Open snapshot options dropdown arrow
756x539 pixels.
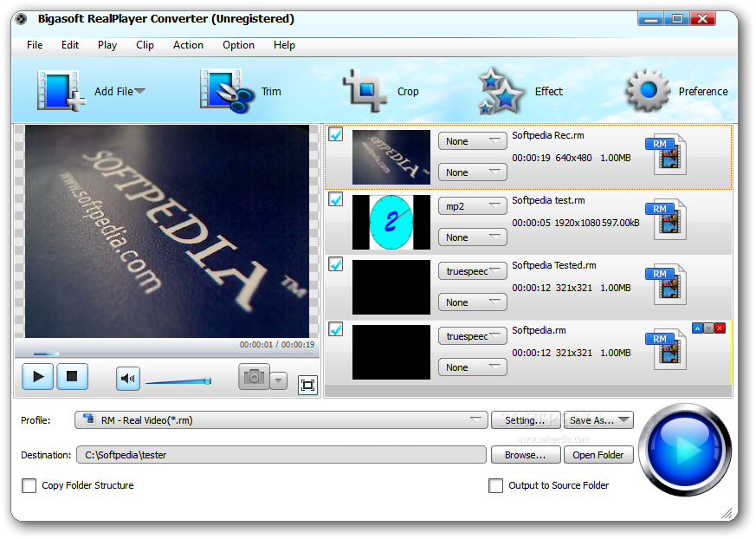point(278,380)
